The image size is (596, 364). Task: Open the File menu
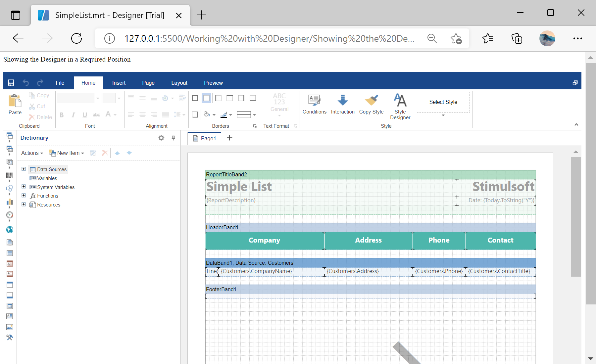(x=60, y=83)
